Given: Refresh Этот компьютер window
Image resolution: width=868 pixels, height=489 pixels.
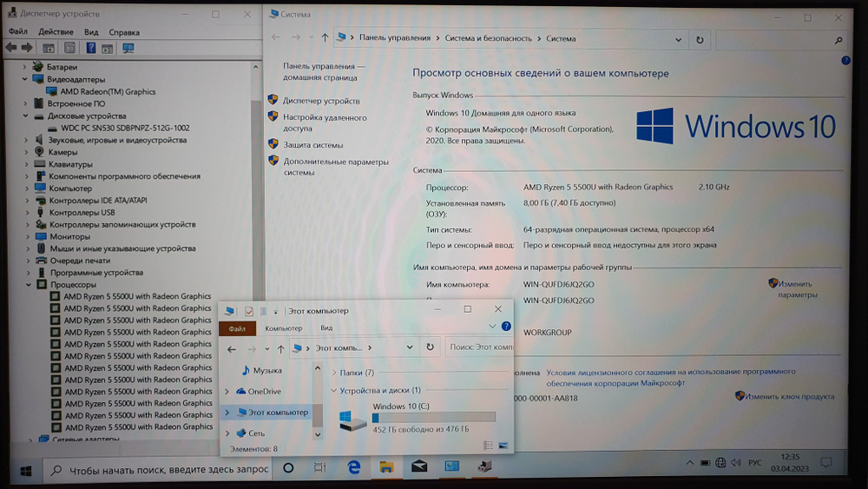Looking at the screenshot, I should [x=431, y=347].
